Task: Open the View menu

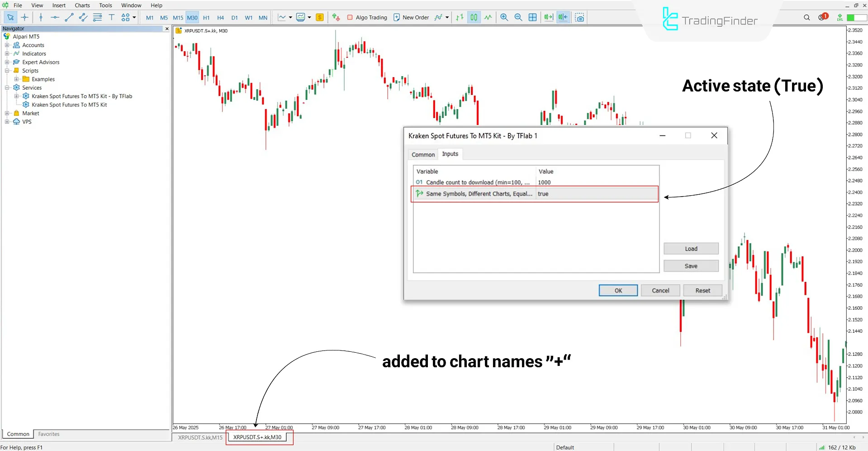Action: 37,5
